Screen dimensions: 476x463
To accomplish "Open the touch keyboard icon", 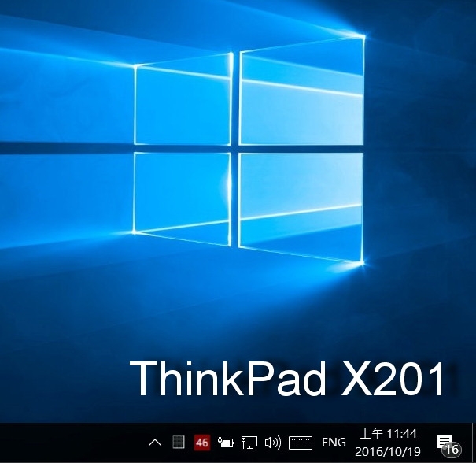I will tap(301, 443).
